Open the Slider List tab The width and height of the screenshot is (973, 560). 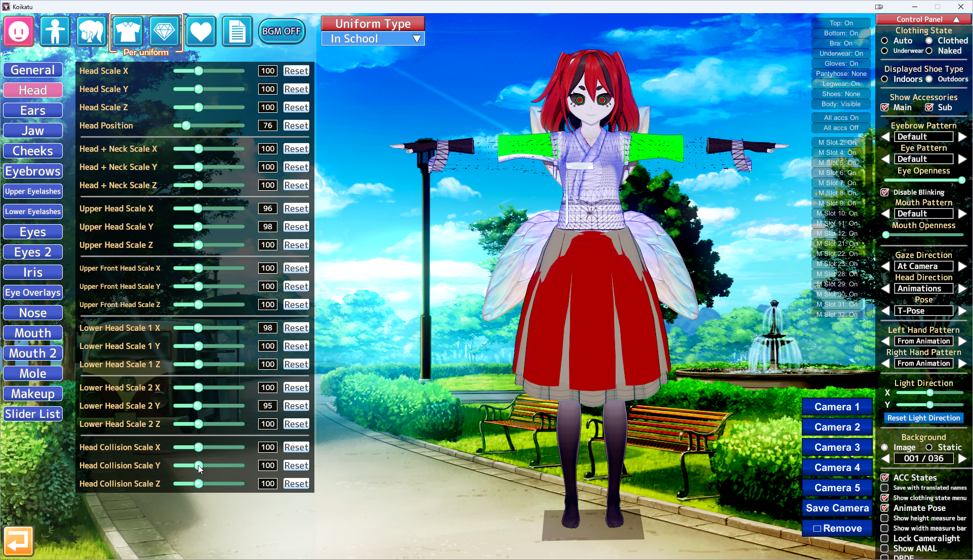[33, 414]
